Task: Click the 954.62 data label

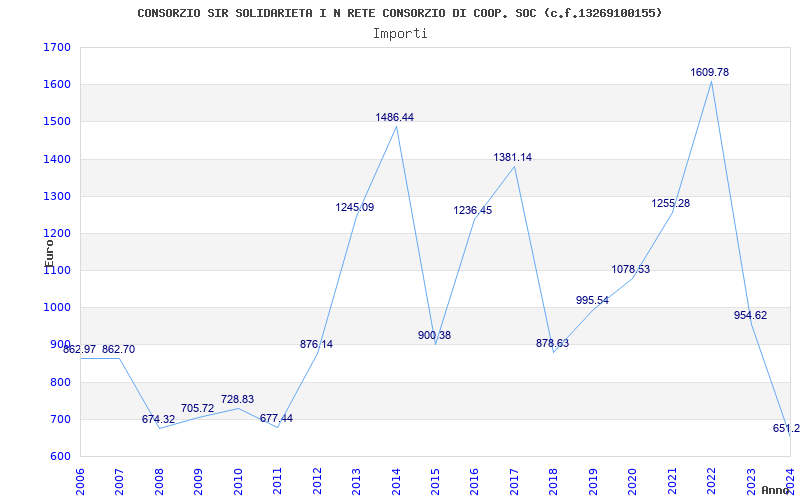Action: click(750, 315)
